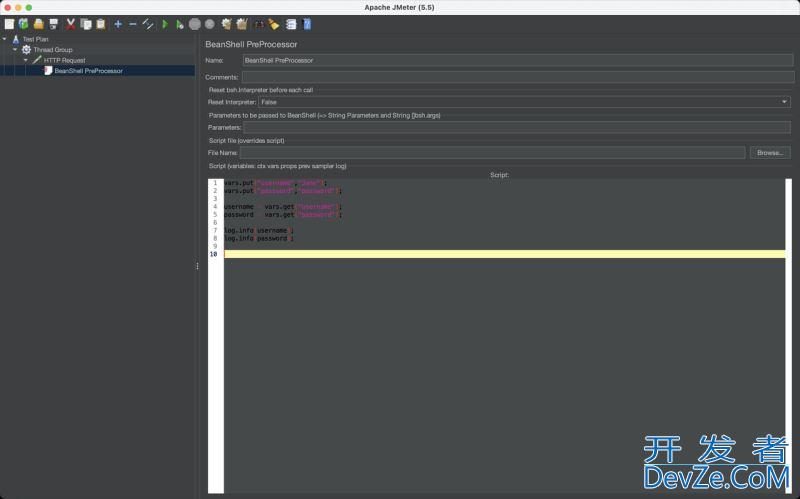Collapse all tree nodes with minus icon
Viewport: 800px width, 499px height.
133,24
